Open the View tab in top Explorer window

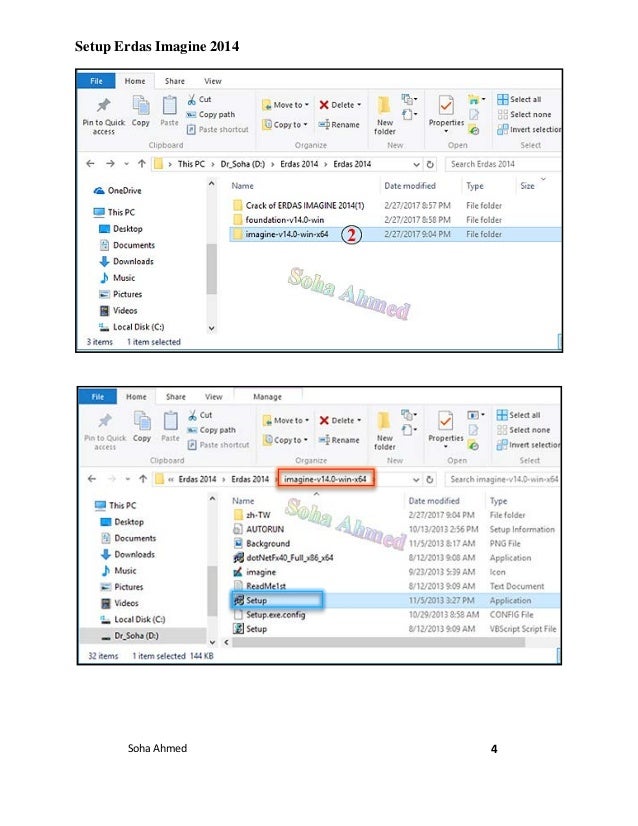(x=213, y=81)
